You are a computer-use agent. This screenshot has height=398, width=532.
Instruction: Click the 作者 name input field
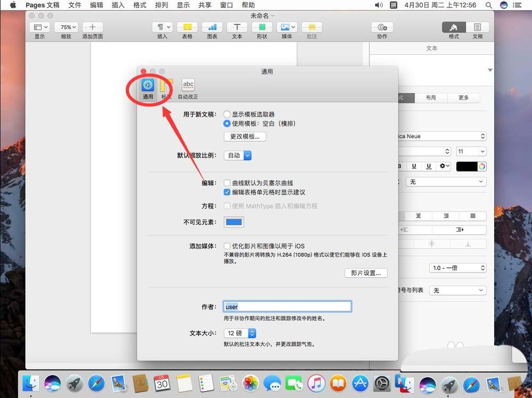[x=287, y=306]
